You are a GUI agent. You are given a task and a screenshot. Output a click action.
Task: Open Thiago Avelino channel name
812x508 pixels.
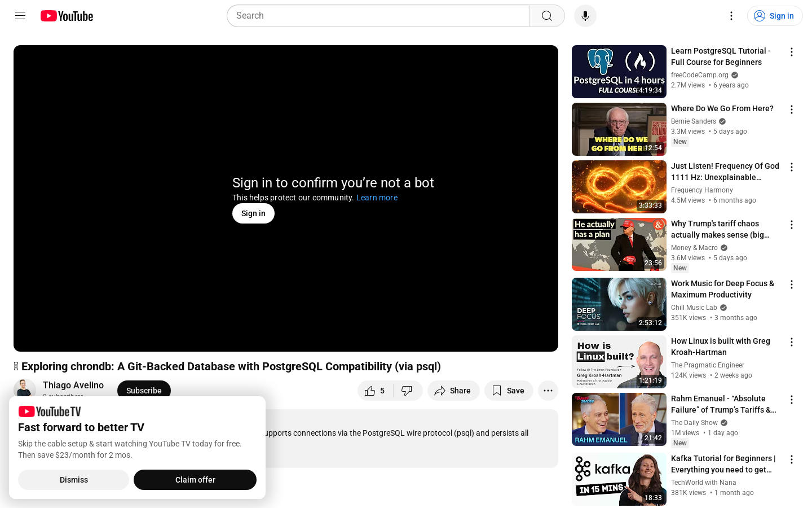click(73, 385)
